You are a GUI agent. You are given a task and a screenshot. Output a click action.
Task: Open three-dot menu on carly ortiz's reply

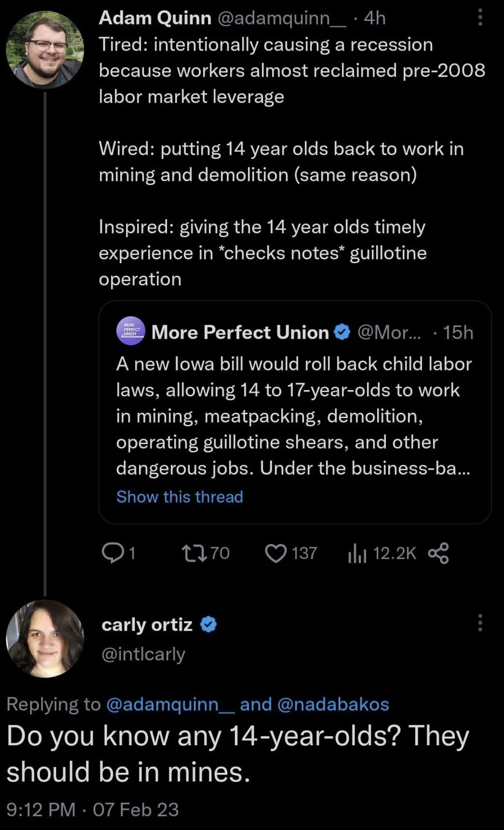480,623
